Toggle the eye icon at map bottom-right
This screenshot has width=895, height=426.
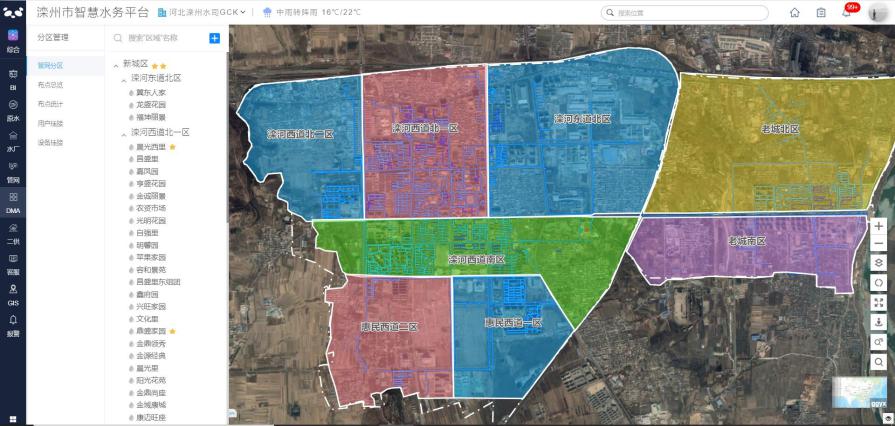[887, 420]
